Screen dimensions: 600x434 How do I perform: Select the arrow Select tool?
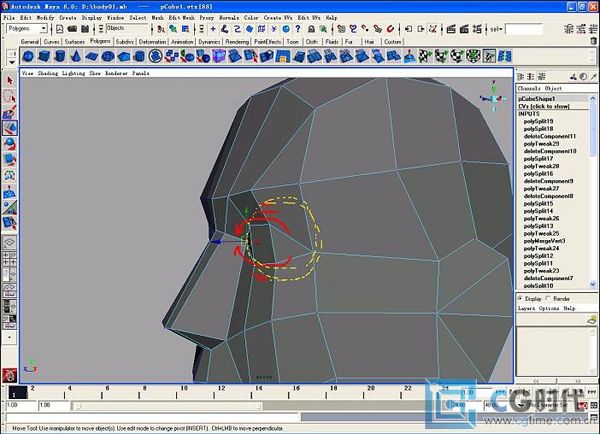[x=10, y=80]
